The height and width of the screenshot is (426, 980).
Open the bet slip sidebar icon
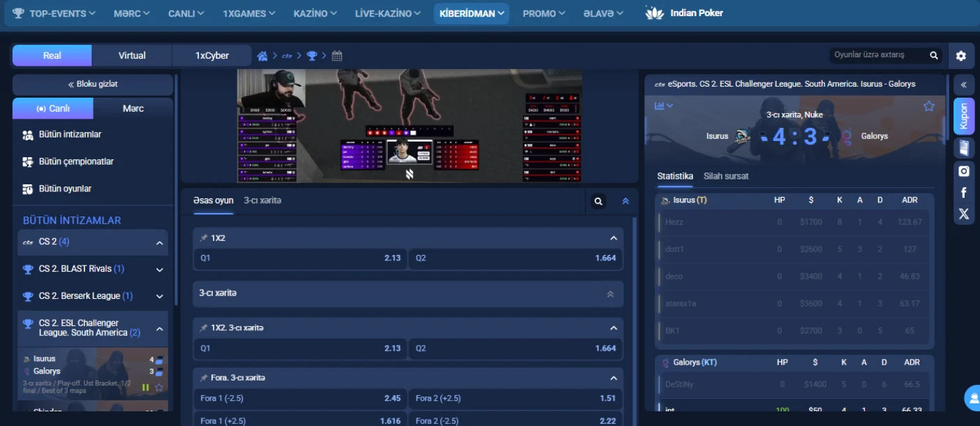(x=964, y=148)
